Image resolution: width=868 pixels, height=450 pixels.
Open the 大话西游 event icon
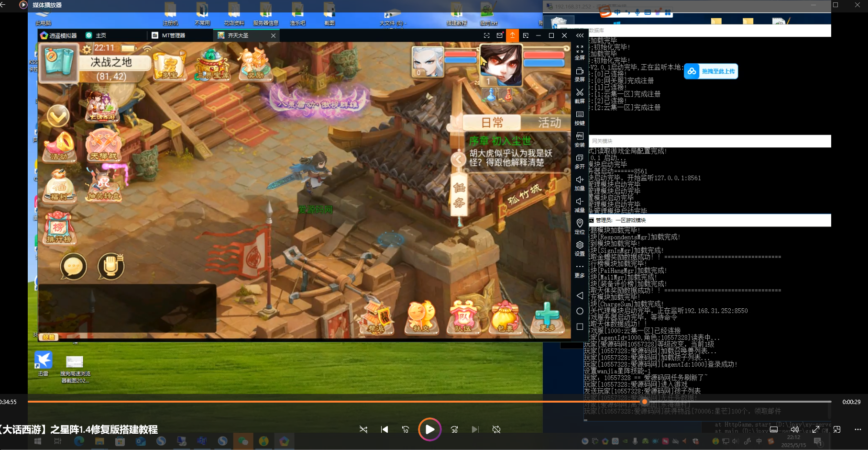(x=102, y=105)
